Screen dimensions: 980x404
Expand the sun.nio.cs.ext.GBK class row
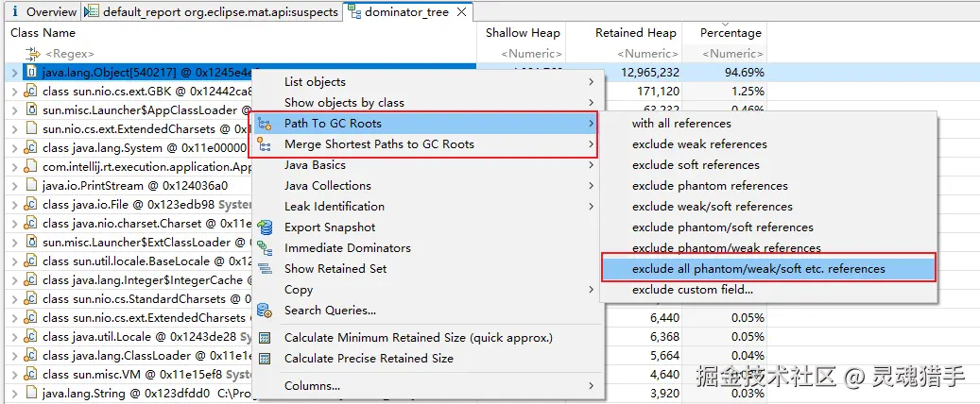(x=14, y=92)
